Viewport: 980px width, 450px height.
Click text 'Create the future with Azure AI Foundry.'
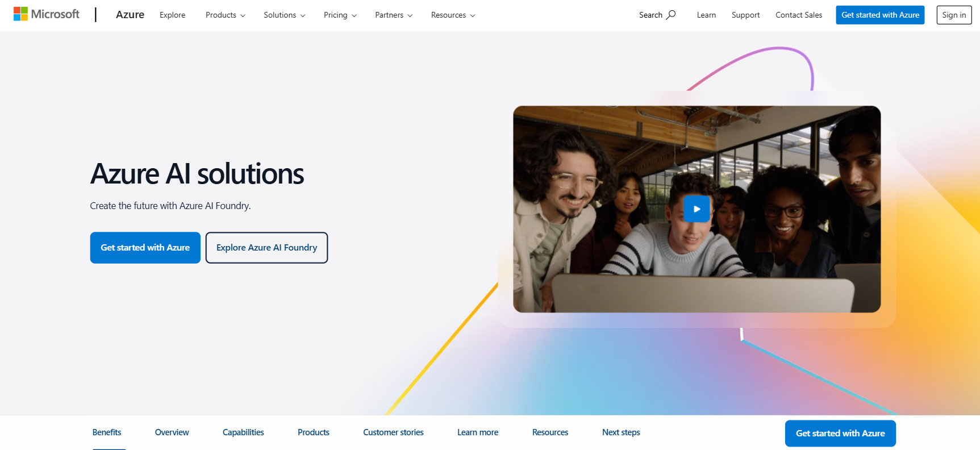pyautogui.click(x=170, y=206)
